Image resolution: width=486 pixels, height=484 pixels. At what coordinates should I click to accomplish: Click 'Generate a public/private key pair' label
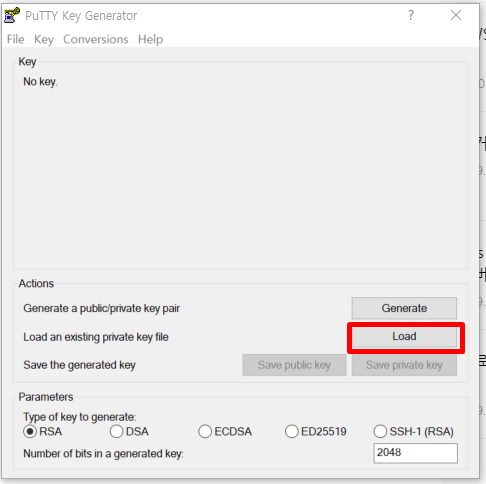point(101,308)
